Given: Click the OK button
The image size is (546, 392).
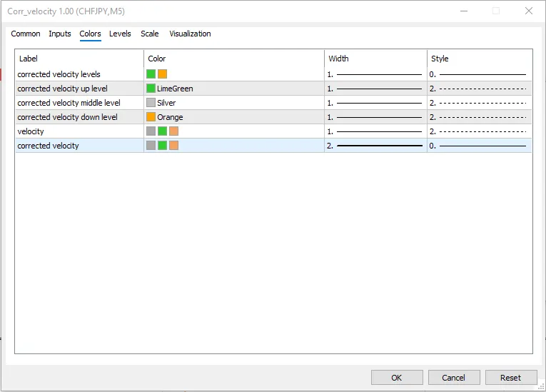Looking at the screenshot, I should tap(397, 378).
